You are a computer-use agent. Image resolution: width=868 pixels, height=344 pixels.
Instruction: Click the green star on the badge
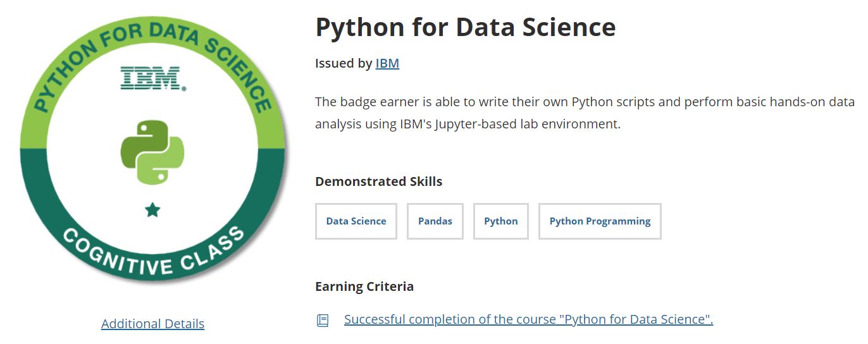(152, 210)
